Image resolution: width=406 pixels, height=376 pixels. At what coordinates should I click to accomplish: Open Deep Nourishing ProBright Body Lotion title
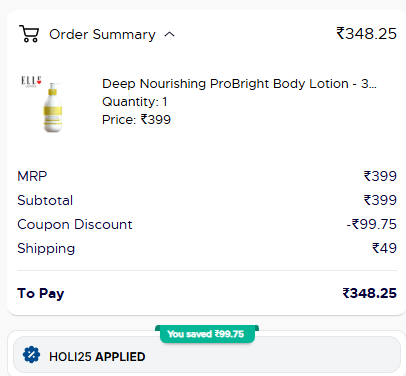pyautogui.click(x=239, y=84)
